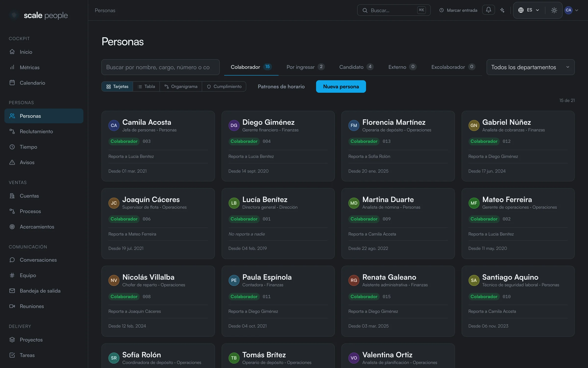588x368 pixels.
Task: Open Todos los departamentos dropdown
Action: tap(530, 67)
